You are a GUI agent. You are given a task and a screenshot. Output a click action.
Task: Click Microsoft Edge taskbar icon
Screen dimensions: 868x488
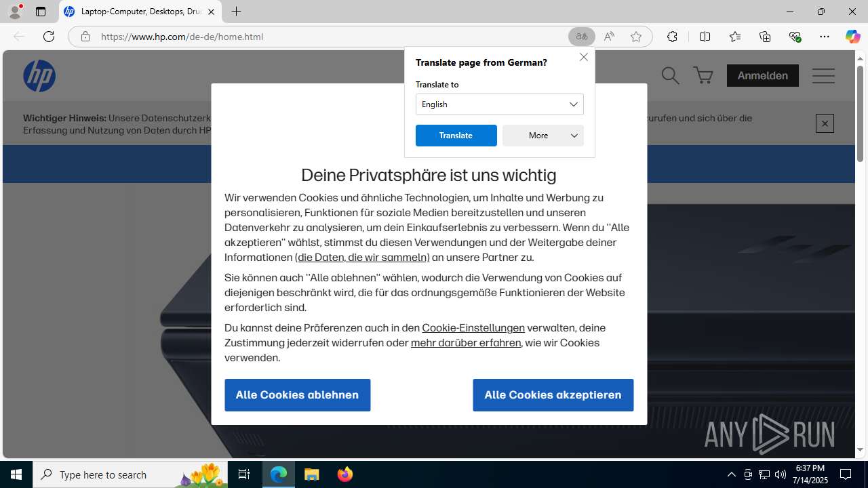click(x=279, y=474)
